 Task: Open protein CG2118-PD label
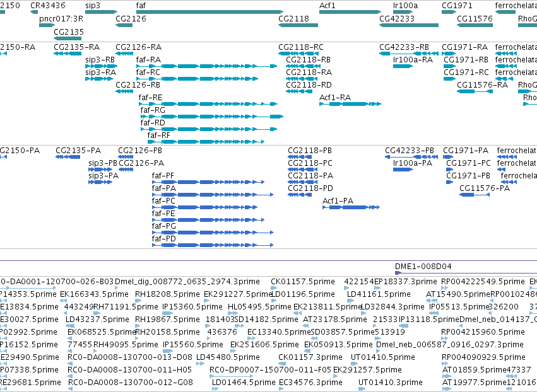point(310,188)
